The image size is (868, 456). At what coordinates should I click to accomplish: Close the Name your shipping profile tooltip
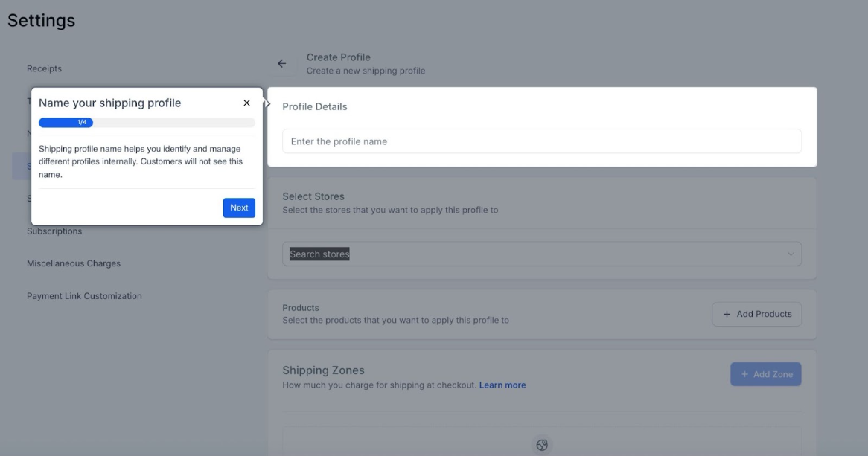point(246,103)
